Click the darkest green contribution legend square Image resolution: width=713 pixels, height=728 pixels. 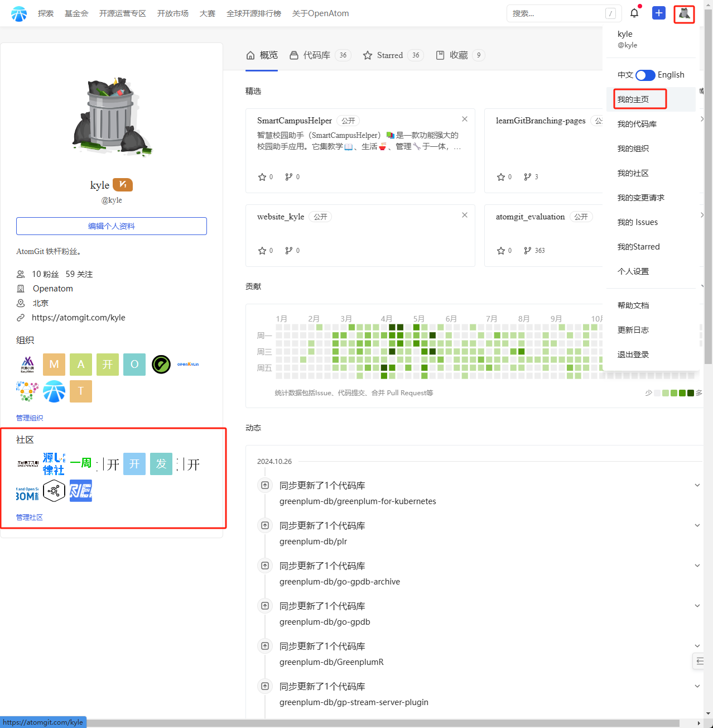[x=691, y=393]
